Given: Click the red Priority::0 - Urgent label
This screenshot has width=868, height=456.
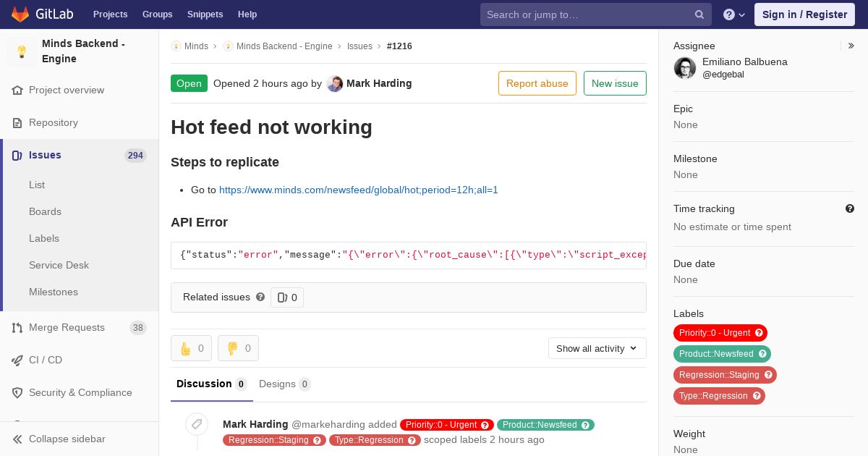Looking at the screenshot, I should click(720, 333).
